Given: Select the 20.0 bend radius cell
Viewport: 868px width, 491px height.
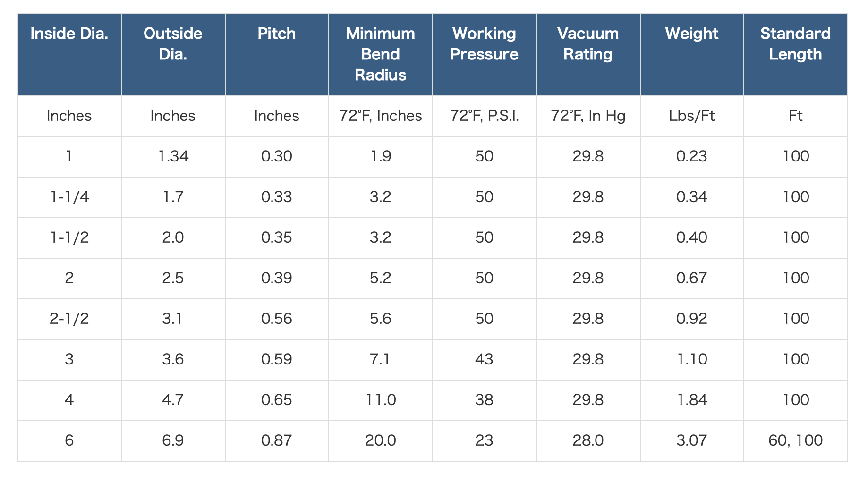Looking at the screenshot, I should click(x=381, y=440).
